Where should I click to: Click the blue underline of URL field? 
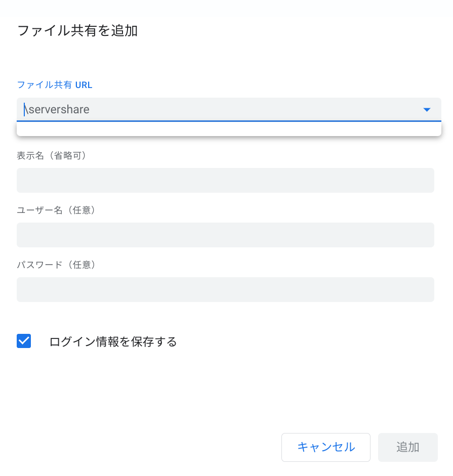tap(229, 121)
